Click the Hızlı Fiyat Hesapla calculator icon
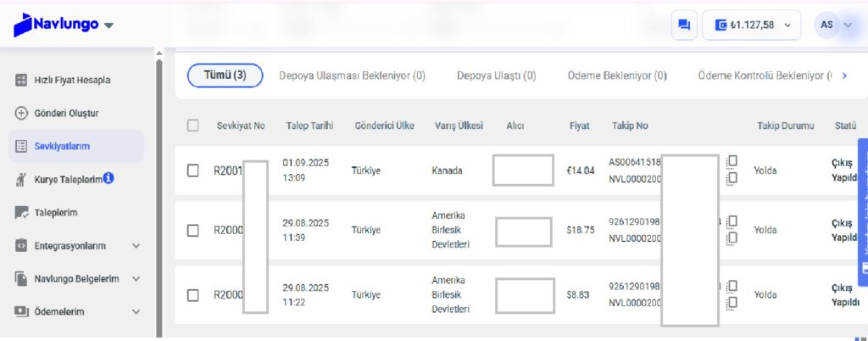Image resolution: width=868 pixels, height=341 pixels. tap(21, 81)
